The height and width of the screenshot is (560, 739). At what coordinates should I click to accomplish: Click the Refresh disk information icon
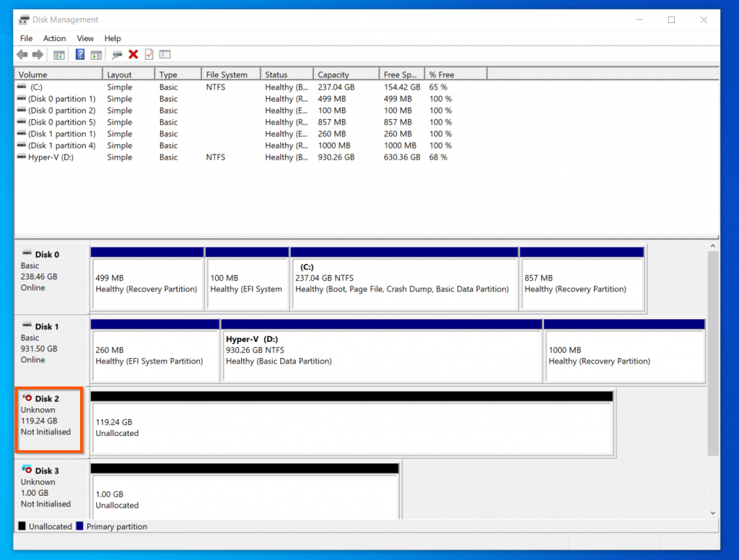coord(115,54)
